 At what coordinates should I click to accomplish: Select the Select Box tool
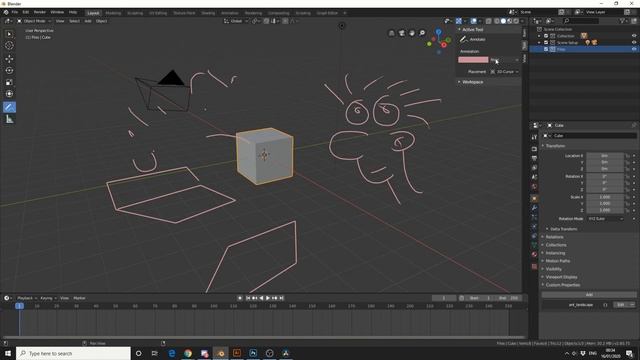pyautogui.click(x=9, y=34)
